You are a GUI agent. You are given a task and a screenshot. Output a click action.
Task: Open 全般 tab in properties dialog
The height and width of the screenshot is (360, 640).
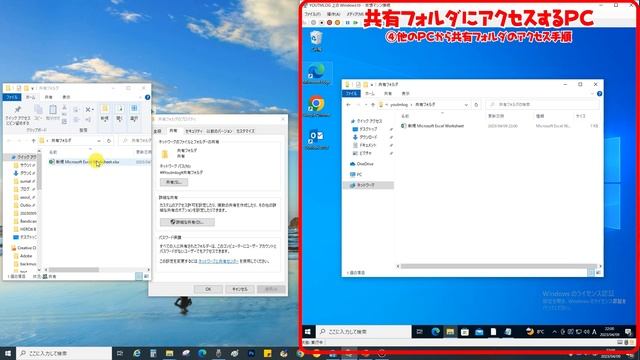tap(158, 131)
